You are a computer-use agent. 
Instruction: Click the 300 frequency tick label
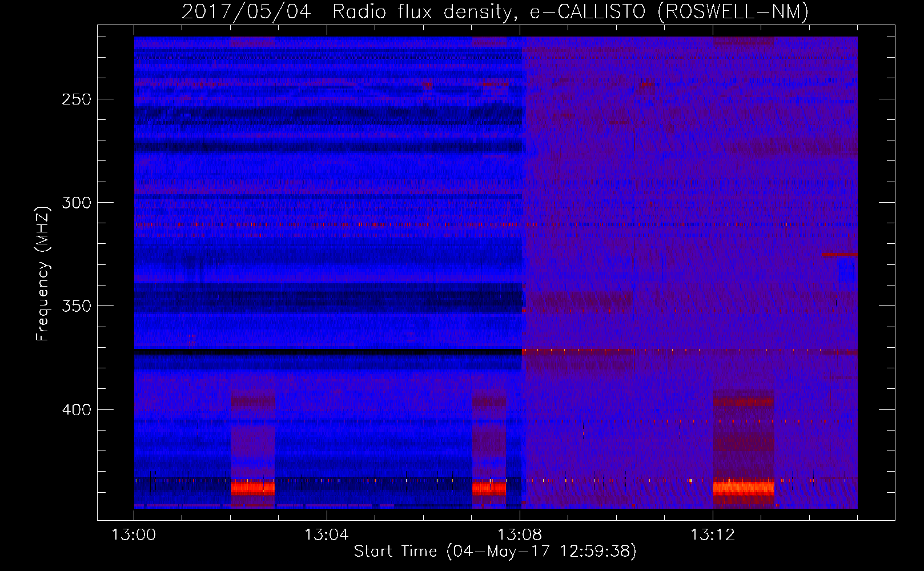pos(77,203)
